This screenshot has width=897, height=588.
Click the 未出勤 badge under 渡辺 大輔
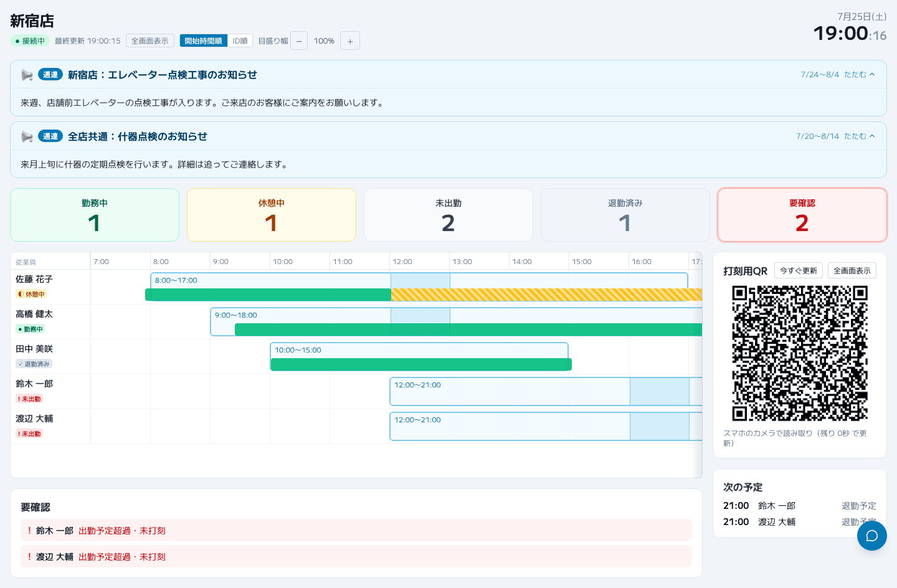pyautogui.click(x=29, y=434)
